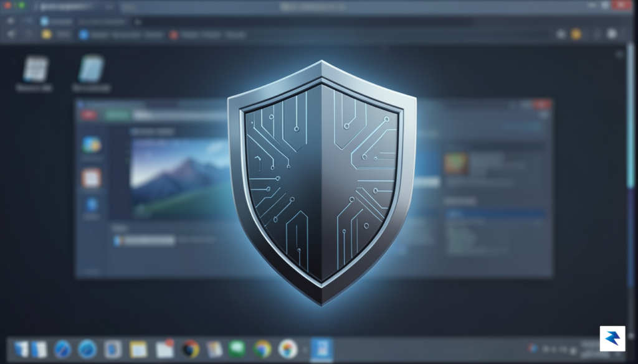638x364 pixels.
Task: Click the orange square icon in window sidebar
Action: pos(91,179)
